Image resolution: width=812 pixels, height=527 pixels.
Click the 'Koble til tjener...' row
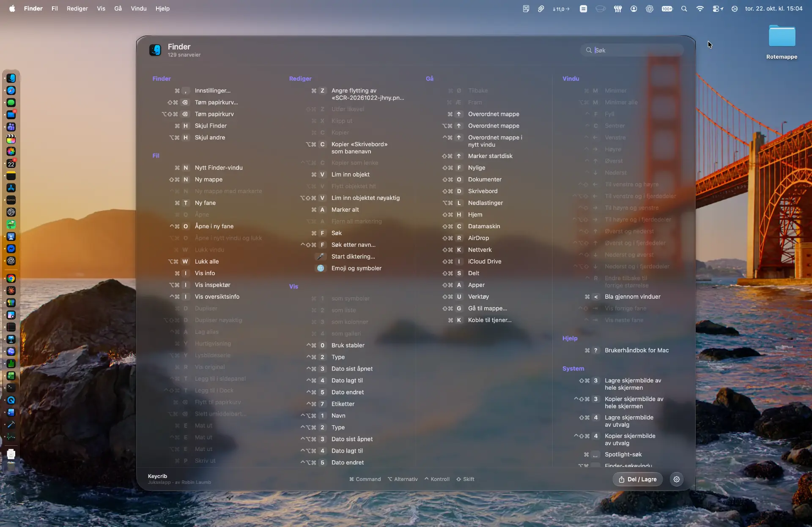click(x=480, y=320)
